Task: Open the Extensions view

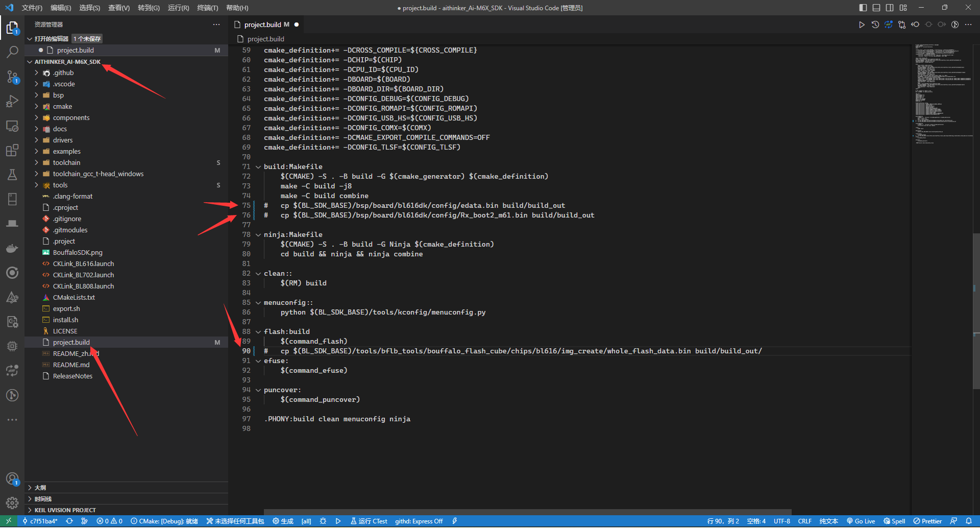Action: pos(12,150)
